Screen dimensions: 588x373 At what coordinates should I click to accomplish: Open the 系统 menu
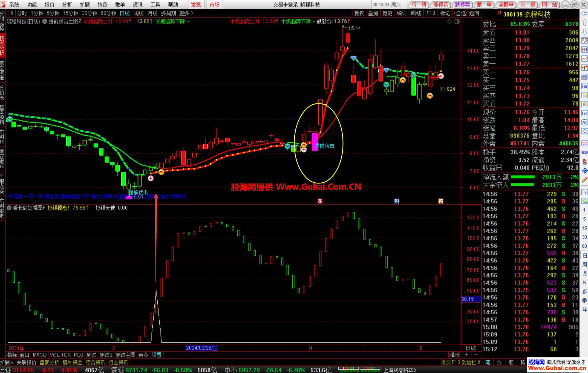tap(14, 4)
